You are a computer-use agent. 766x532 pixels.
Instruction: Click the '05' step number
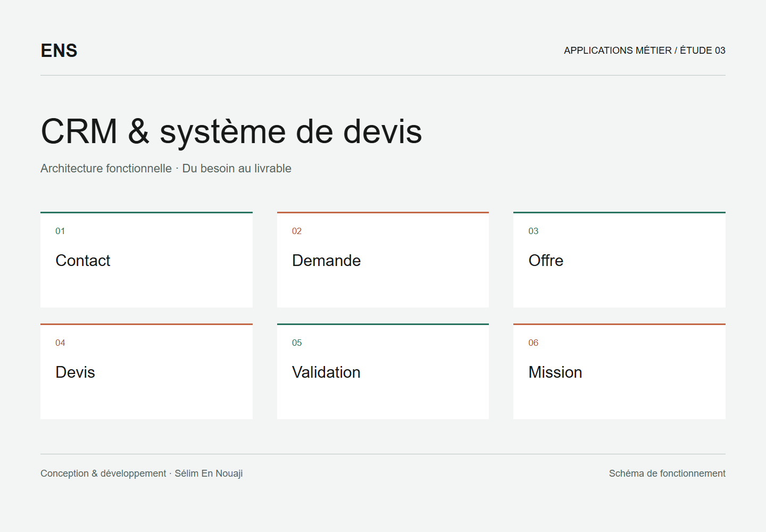[x=297, y=343]
